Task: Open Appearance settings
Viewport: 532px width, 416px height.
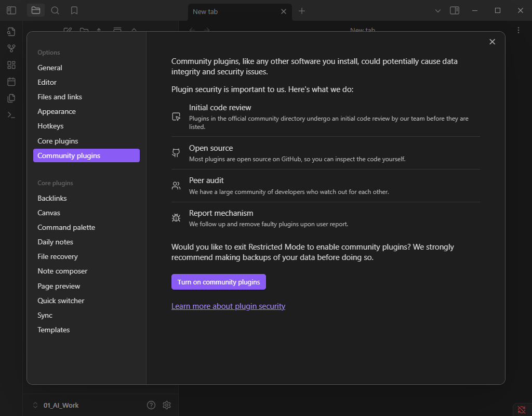Action: pos(86,111)
